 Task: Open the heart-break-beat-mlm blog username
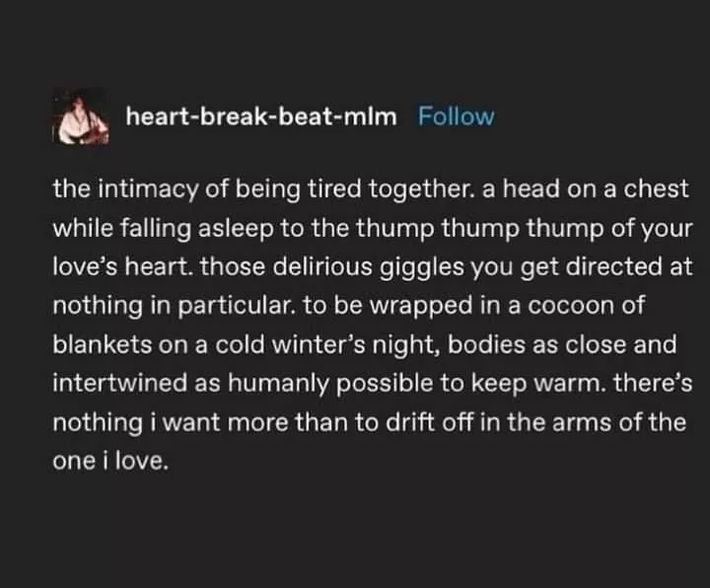261,116
